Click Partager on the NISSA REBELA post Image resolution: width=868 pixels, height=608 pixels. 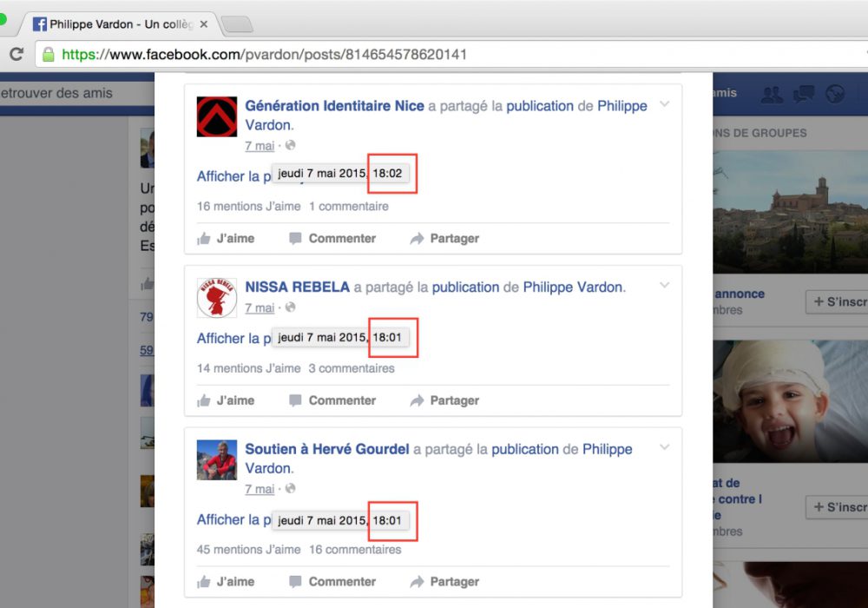pyautogui.click(x=444, y=401)
